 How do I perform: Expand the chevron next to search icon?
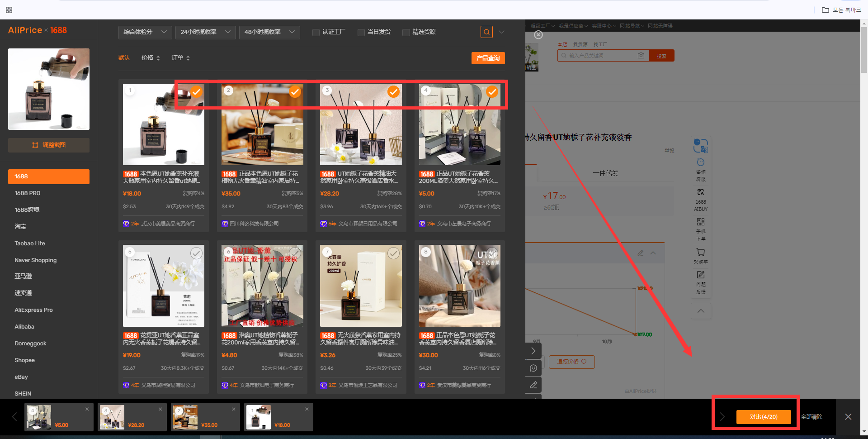(x=501, y=32)
